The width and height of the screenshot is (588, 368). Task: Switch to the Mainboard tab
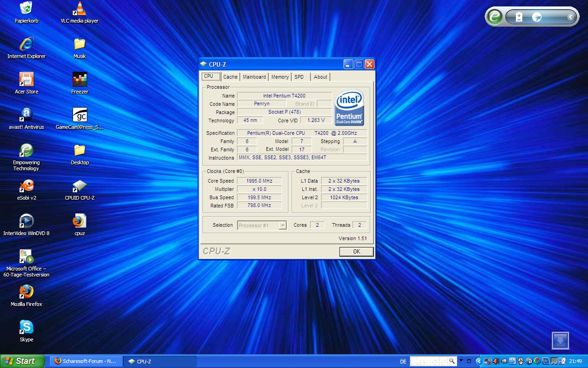(254, 77)
